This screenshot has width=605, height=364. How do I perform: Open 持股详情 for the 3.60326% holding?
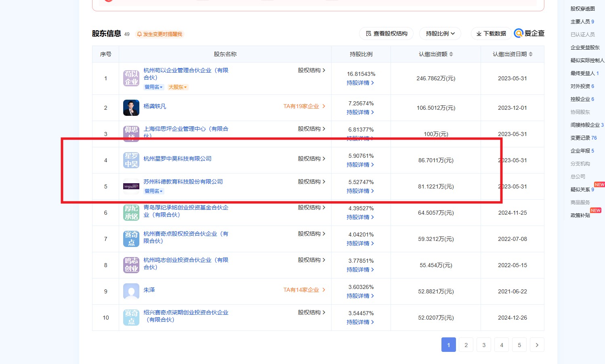point(360,296)
